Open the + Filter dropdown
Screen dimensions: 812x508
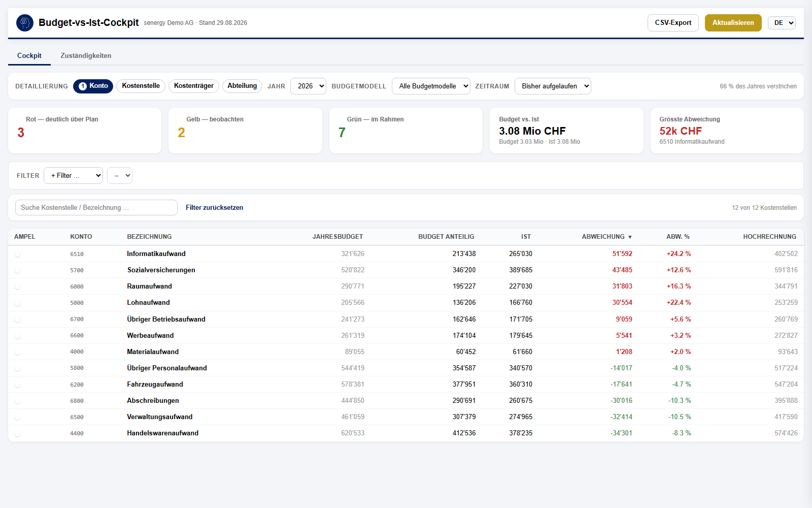click(74, 176)
